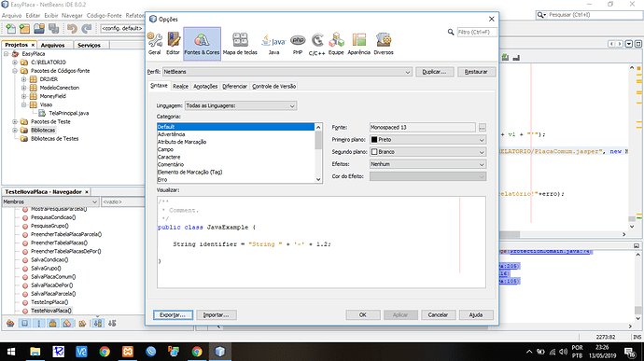Open the C/C++ options category
Viewport: 644px width, 361px height.
[316, 44]
